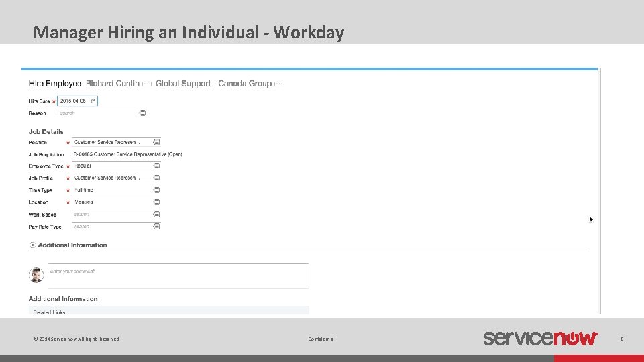Click the Hire Date input field
Screen dimensions: 644x362
pos(78,101)
